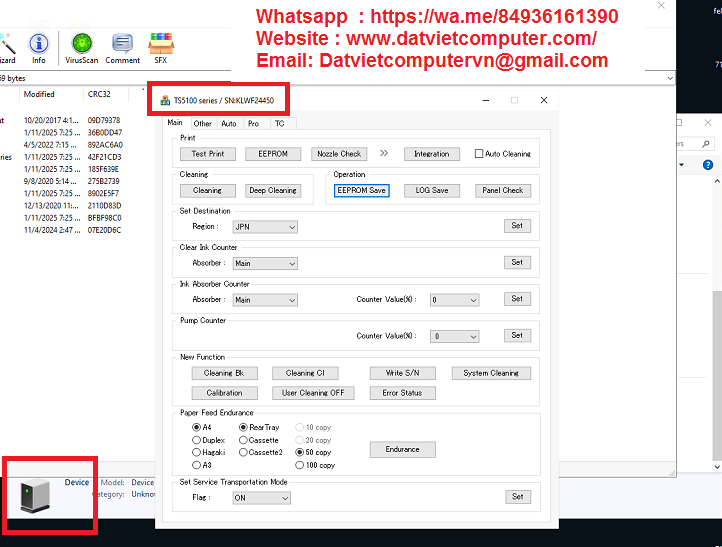The height and width of the screenshot is (547, 722).
Task: Click the Deep Cleaning button
Action: (x=272, y=190)
